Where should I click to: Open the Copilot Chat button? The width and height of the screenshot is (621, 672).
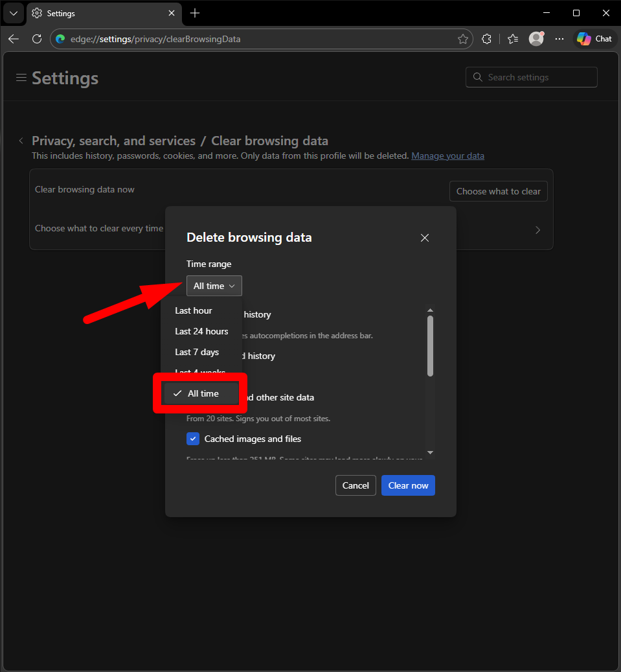[x=594, y=39]
